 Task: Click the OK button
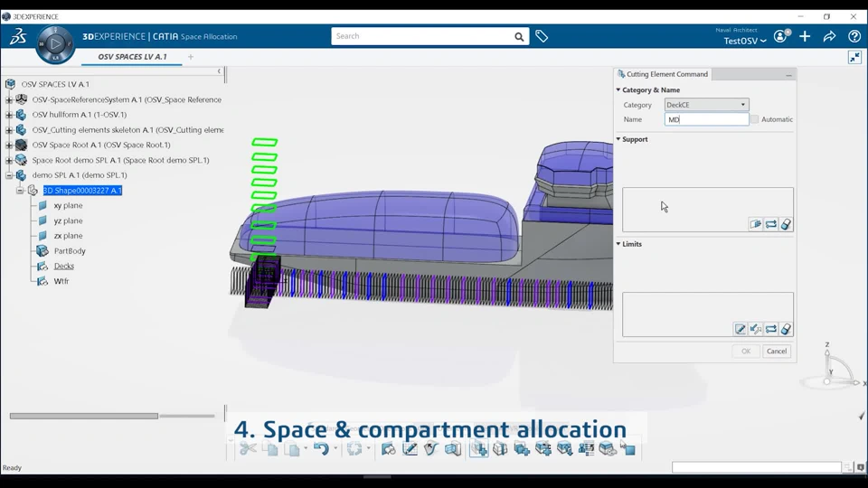pyautogui.click(x=746, y=352)
